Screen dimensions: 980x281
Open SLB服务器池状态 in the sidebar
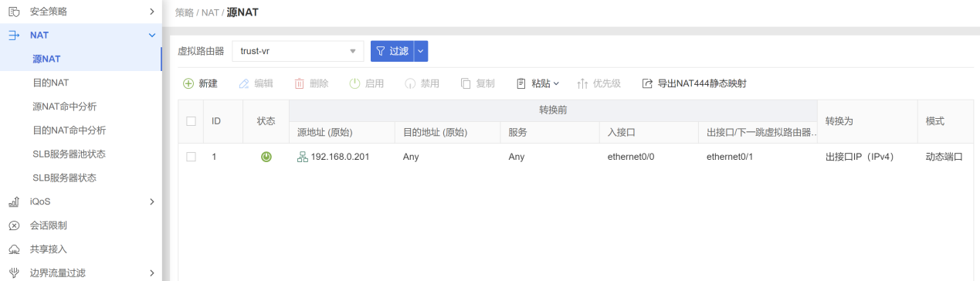[x=69, y=154]
